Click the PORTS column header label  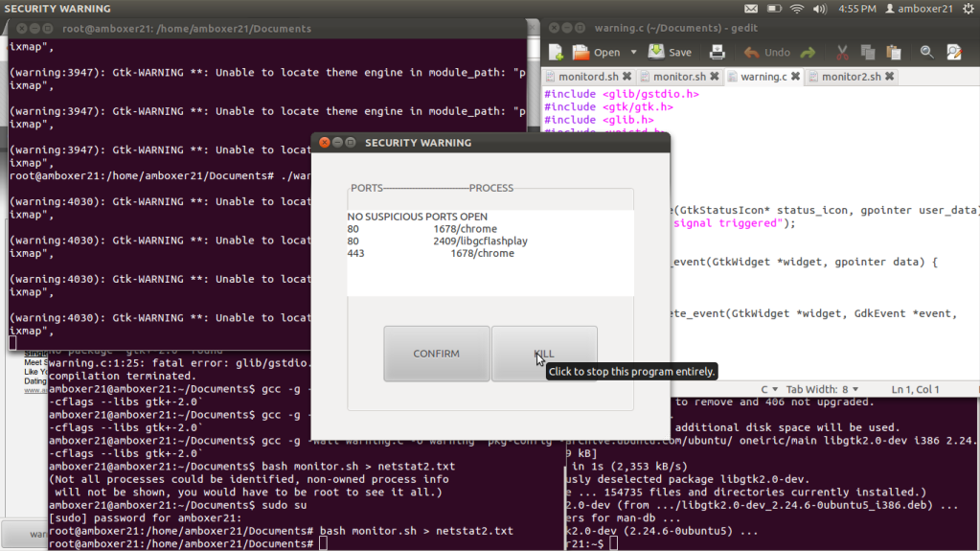366,188
